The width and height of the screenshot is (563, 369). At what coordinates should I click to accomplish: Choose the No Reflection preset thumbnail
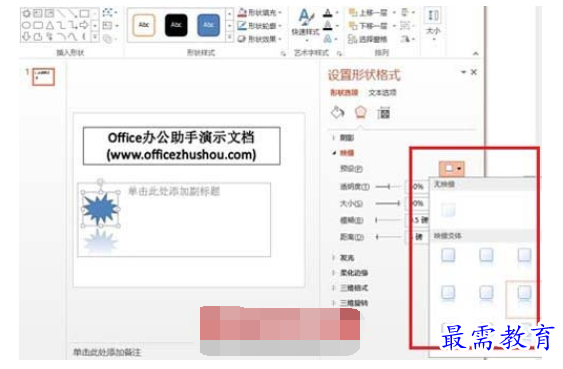[448, 210]
